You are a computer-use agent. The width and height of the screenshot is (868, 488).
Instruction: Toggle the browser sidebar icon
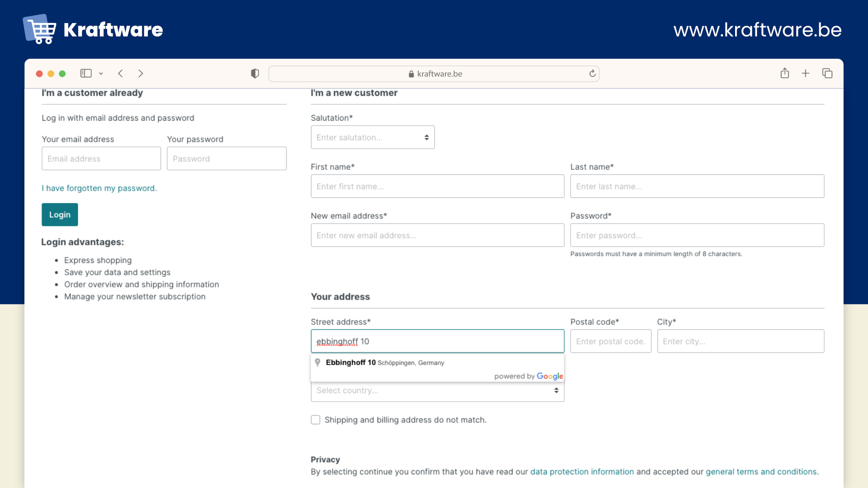86,73
